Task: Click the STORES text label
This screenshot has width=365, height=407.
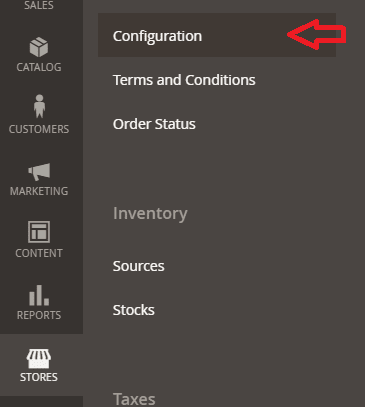Action: 39,377
